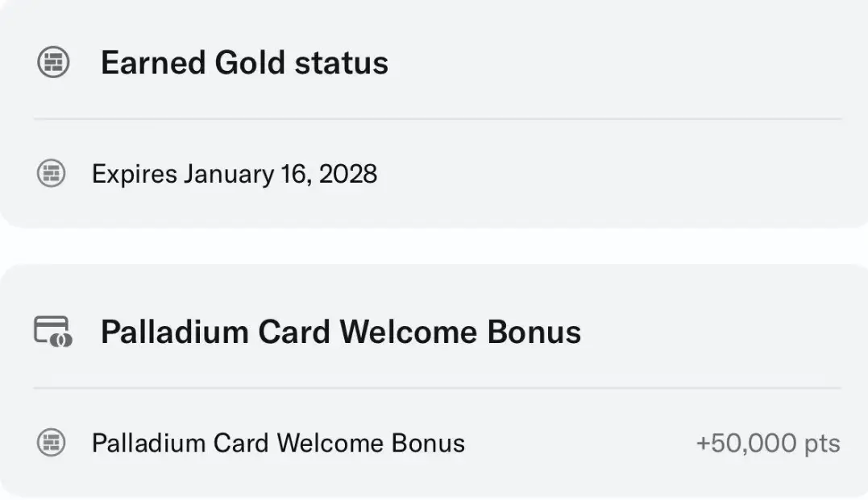Click the word "Expires" in the status row
The image size is (868, 500).
click(134, 174)
